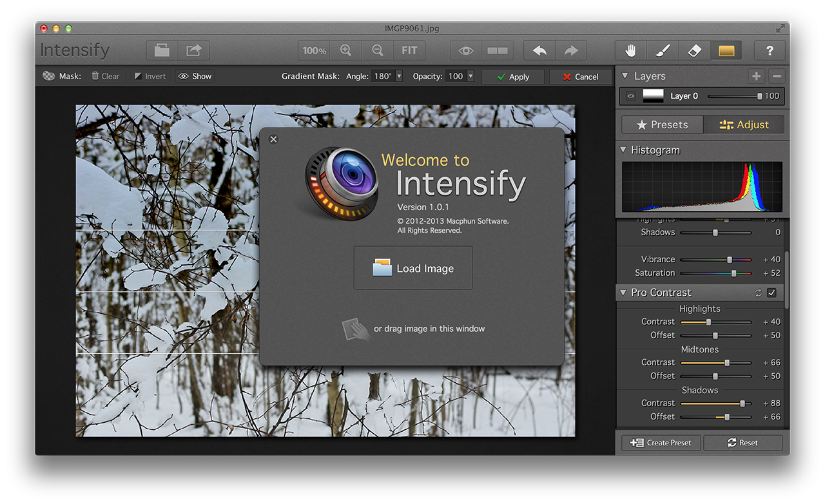The width and height of the screenshot is (825, 504).
Task: Add a new layer with plus
Action: pos(756,76)
